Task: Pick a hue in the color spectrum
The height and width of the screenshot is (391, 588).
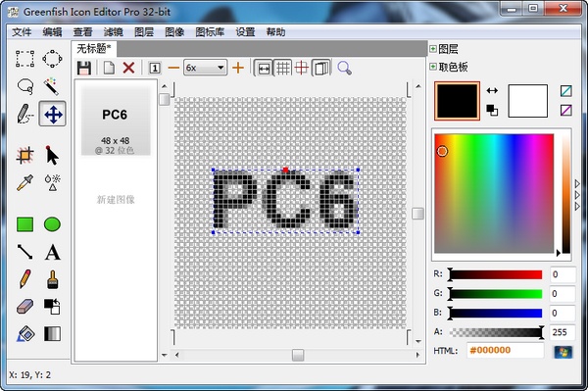Action: [x=494, y=193]
